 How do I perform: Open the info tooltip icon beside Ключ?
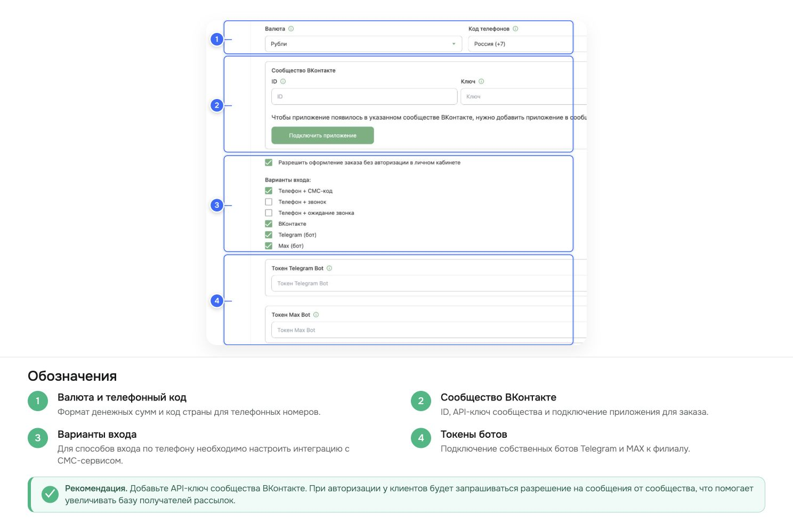(x=481, y=81)
